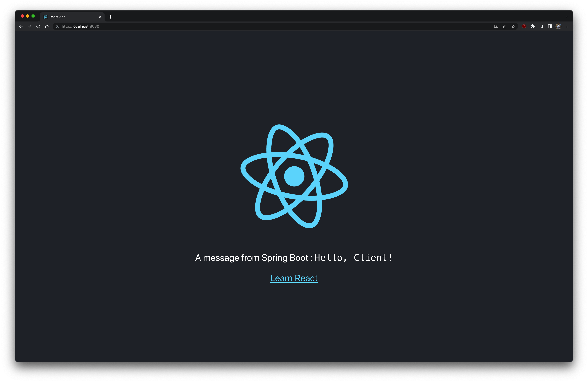Go forward to the next page
Viewport: 588px width, 382px height.
tap(30, 26)
